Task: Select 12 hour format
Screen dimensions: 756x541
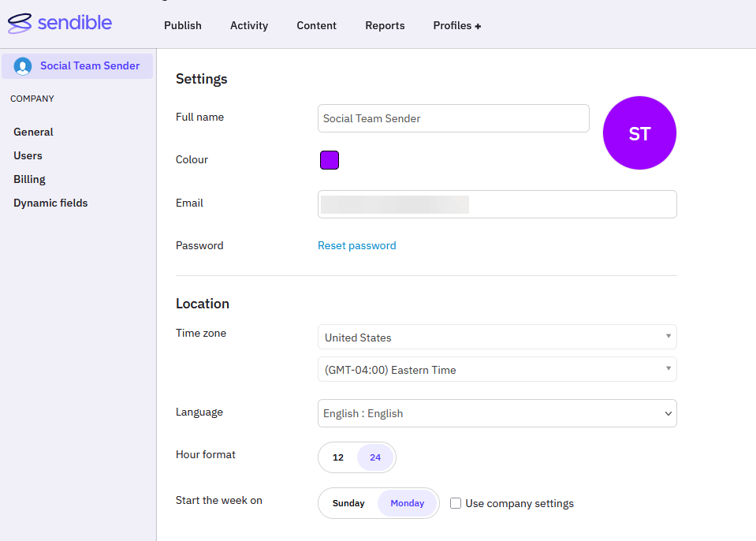Action: (x=338, y=457)
